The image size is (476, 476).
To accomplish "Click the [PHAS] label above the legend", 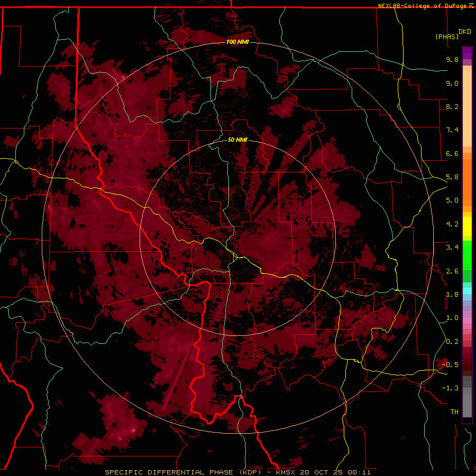I will 447,36.
